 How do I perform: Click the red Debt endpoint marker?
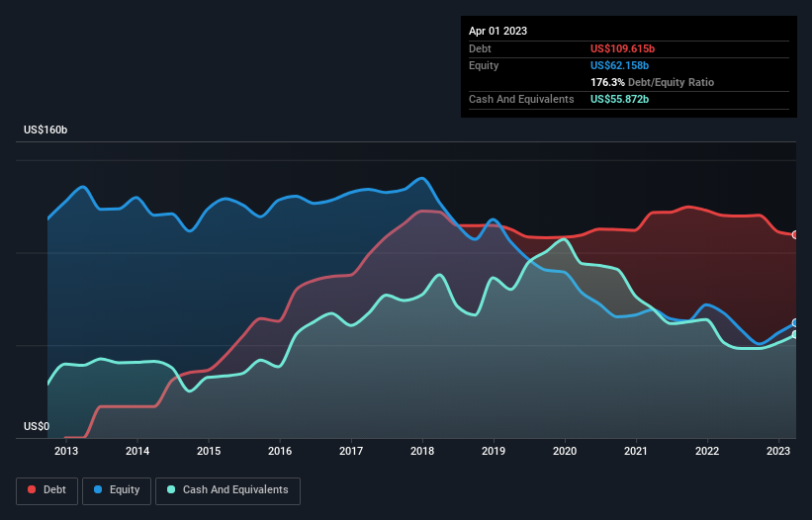coord(795,235)
